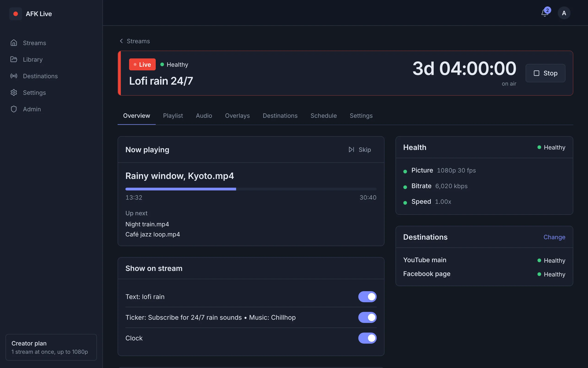588x368 pixels.
Task: Click Night train.mp4 in Up next
Action: 147,224
